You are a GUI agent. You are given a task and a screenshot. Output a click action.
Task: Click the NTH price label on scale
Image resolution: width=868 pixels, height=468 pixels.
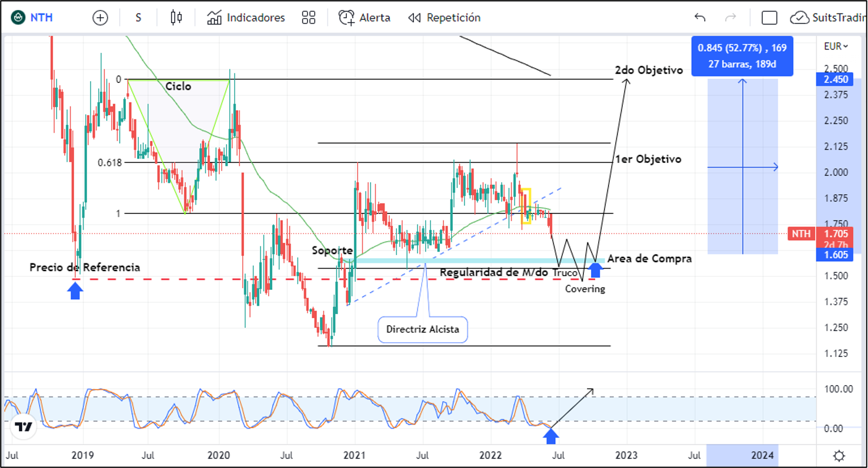click(x=801, y=234)
